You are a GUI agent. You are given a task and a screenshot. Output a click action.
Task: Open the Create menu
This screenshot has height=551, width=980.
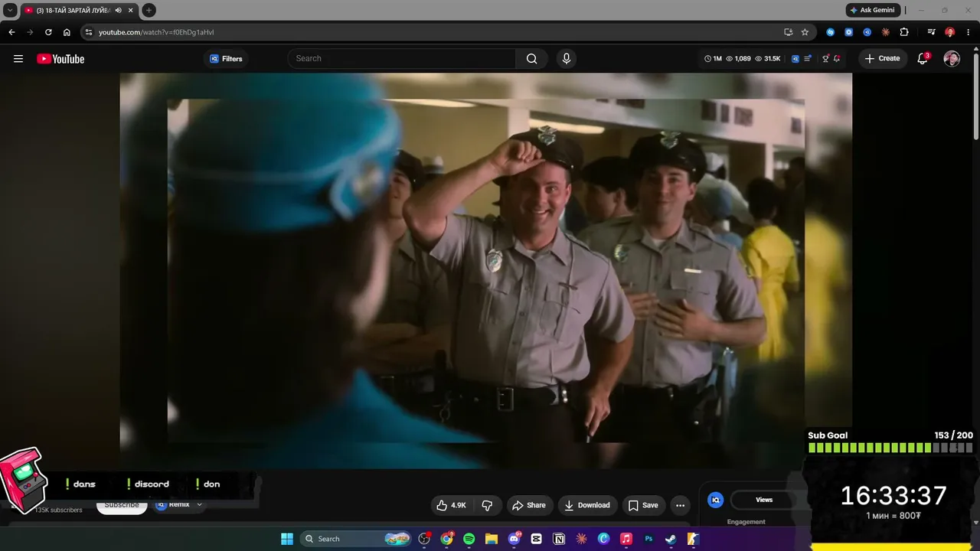point(883,59)
